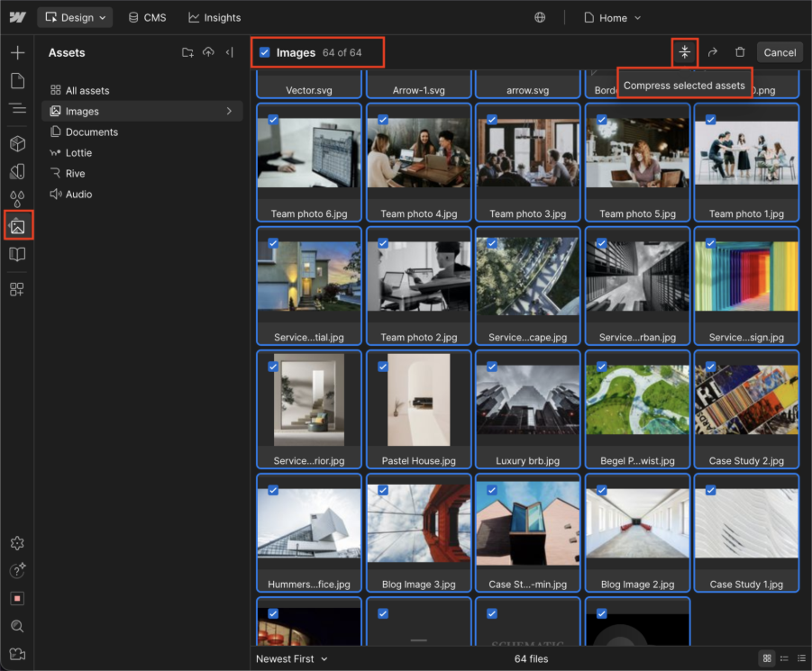Viewport: 812px width, 671px height.
Task: Click the upload assets cloud icon
Action: click(208, 52)
